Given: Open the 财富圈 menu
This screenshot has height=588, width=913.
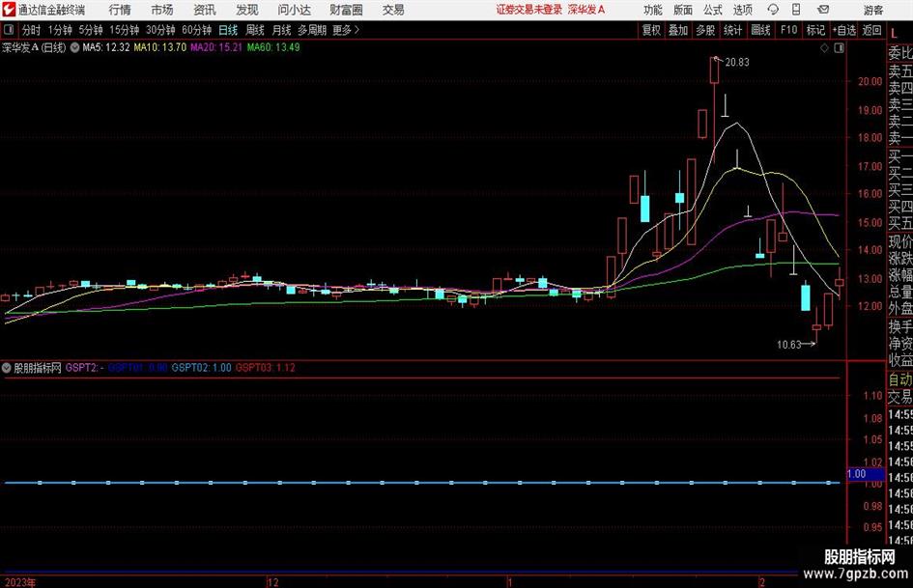Looking at the screenshot, I should tap(346, 10).
